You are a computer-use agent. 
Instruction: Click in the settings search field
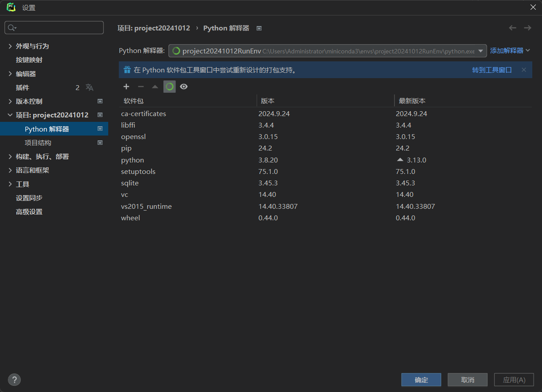click(54, 28)
